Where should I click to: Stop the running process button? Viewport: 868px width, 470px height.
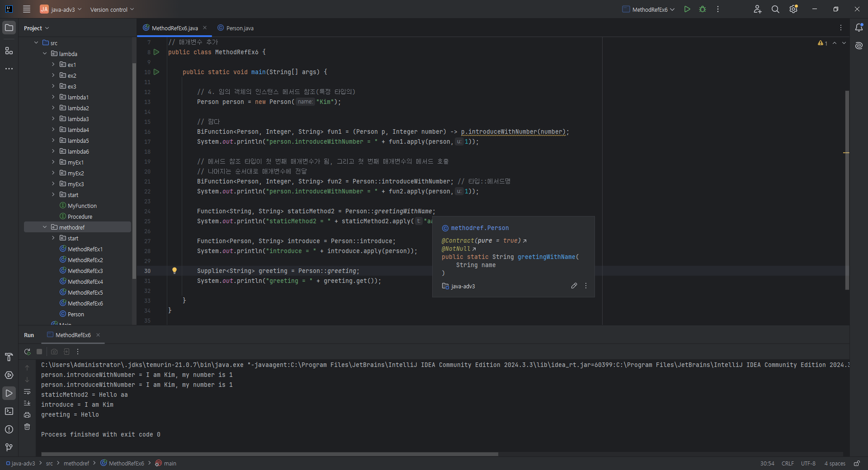(x=39, y=352)
